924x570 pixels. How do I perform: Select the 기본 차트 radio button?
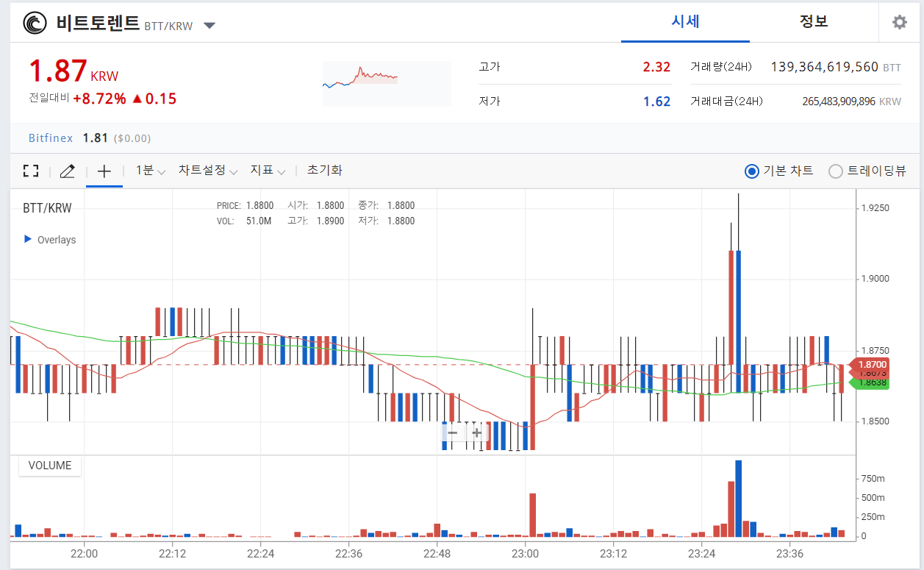(x=751, y=171)
